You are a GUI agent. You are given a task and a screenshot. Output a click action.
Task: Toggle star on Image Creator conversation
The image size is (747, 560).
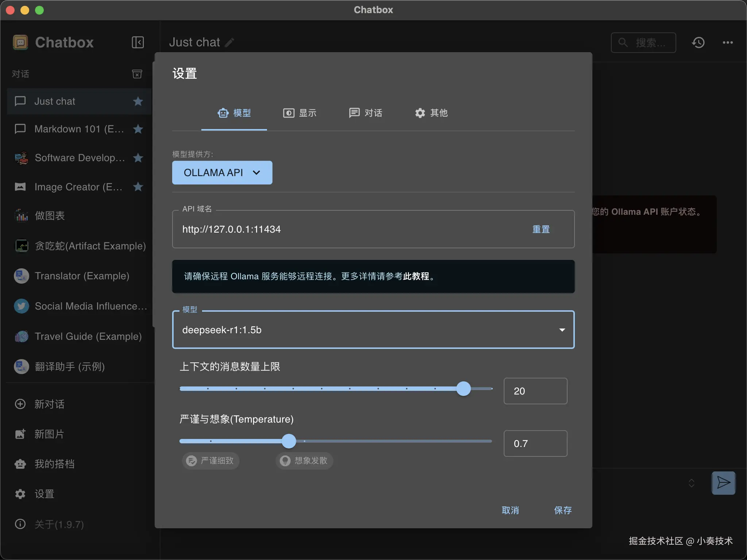click(x=138, y=187)
